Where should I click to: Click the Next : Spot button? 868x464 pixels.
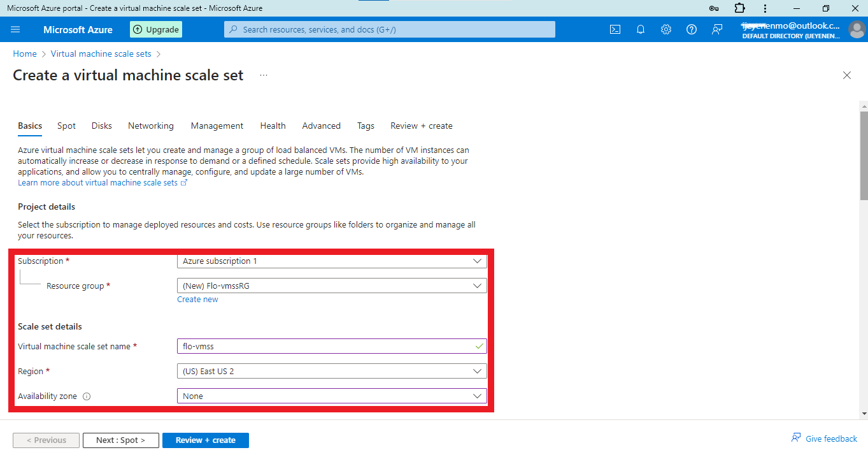pyautogui.click(x=121, y=440)
